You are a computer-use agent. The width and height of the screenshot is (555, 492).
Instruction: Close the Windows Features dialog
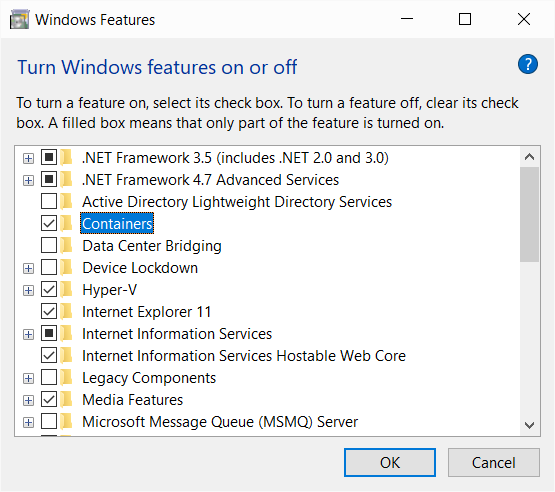point(523,19)
